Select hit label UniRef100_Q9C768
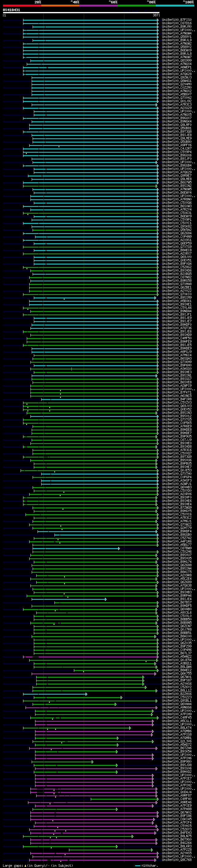This screenshot has width=197, height=868. 177,860
